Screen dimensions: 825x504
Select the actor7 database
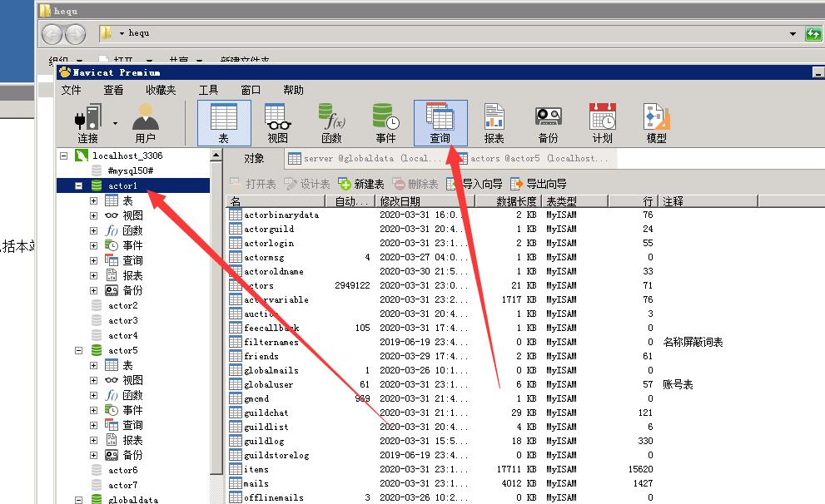(122, 485)
